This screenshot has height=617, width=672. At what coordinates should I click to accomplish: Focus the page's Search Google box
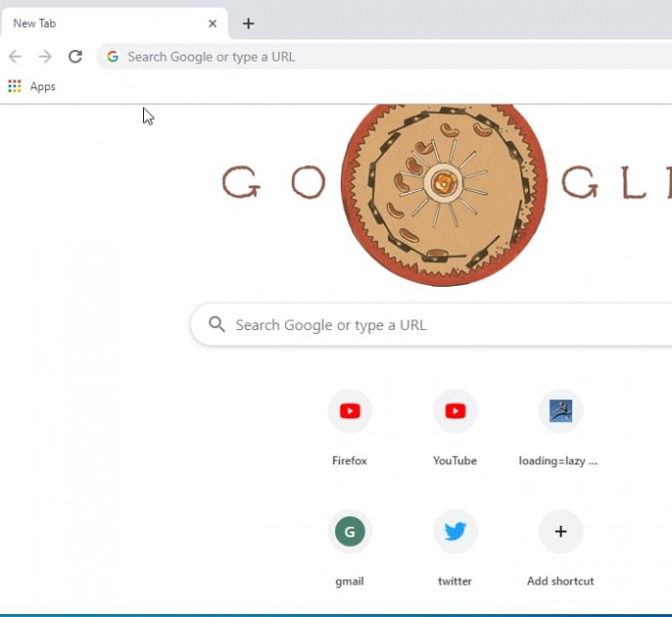pos(431,324)
